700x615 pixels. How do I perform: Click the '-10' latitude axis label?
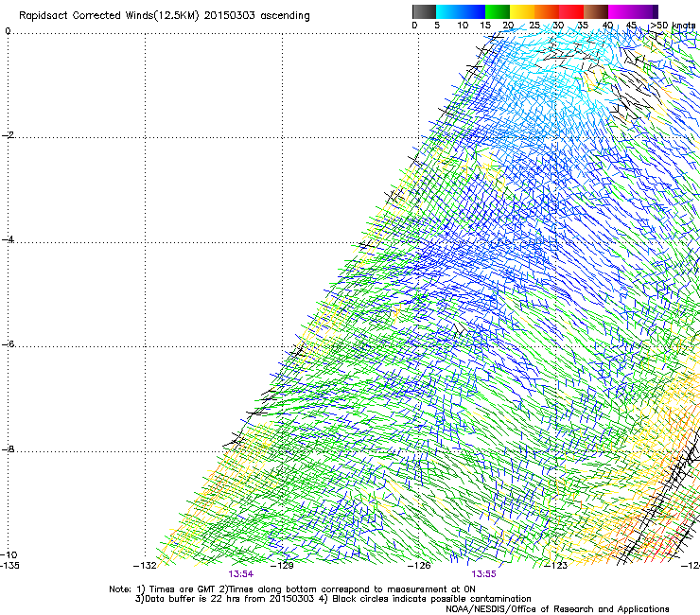9,554
